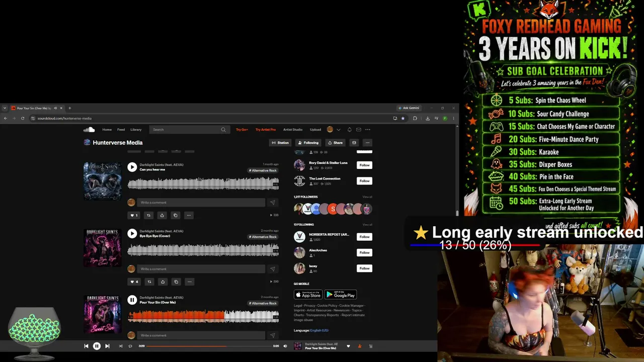Follow NORBERTA REPOST

364,237
